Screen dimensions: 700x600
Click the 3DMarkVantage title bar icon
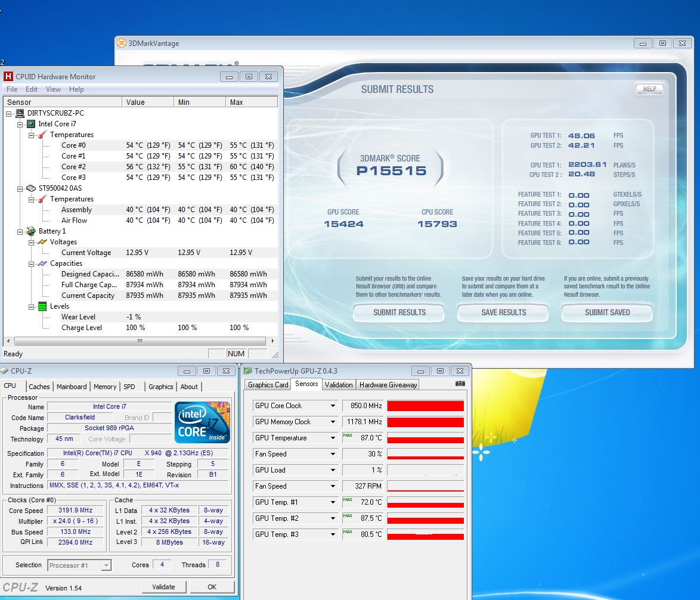point(122,43)
